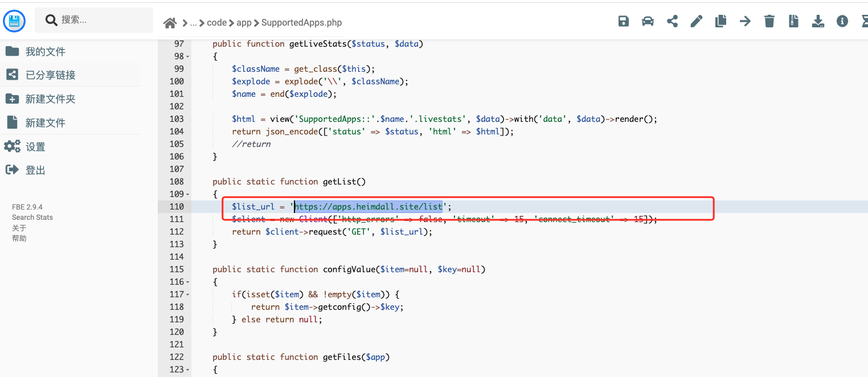Collapse the getList function fold at line 109
This screenshot has height=377, width=868.
click(188, 194)
